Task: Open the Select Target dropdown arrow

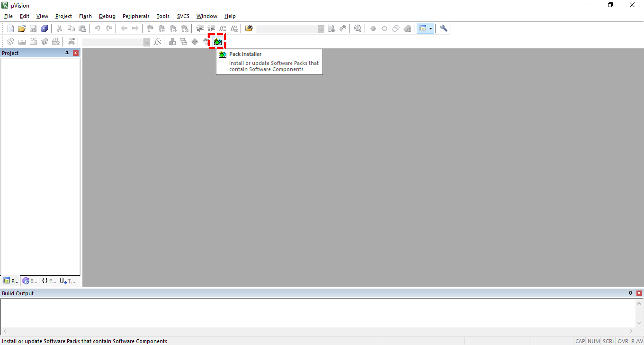Action: coord(147,42)
